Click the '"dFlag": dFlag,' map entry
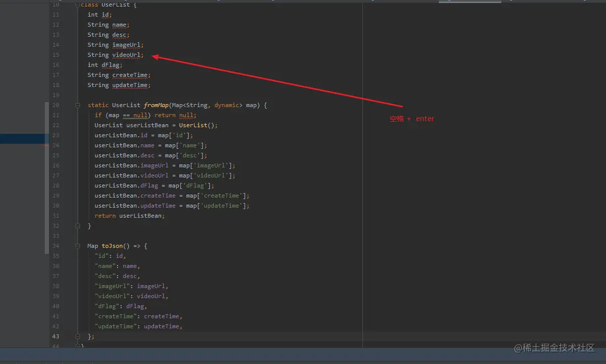 coord(121,306)
